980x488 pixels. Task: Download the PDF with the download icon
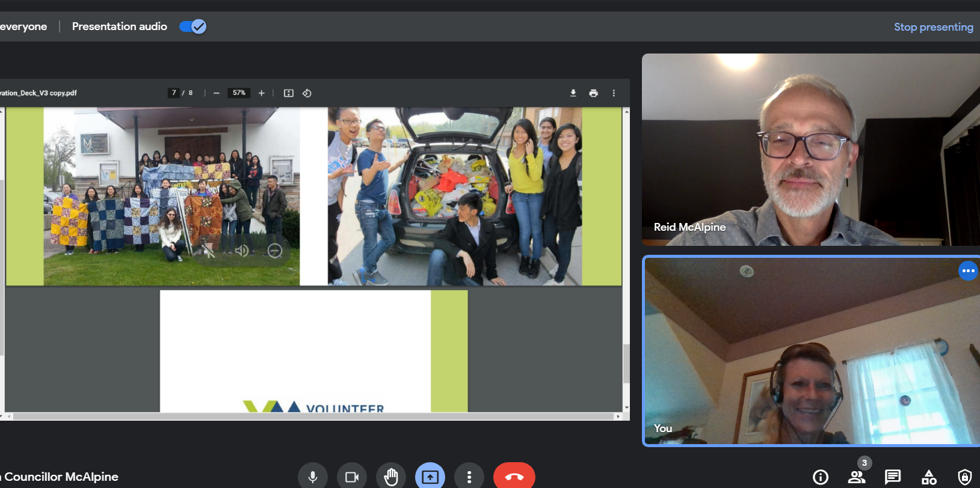[x=573, y=93]
